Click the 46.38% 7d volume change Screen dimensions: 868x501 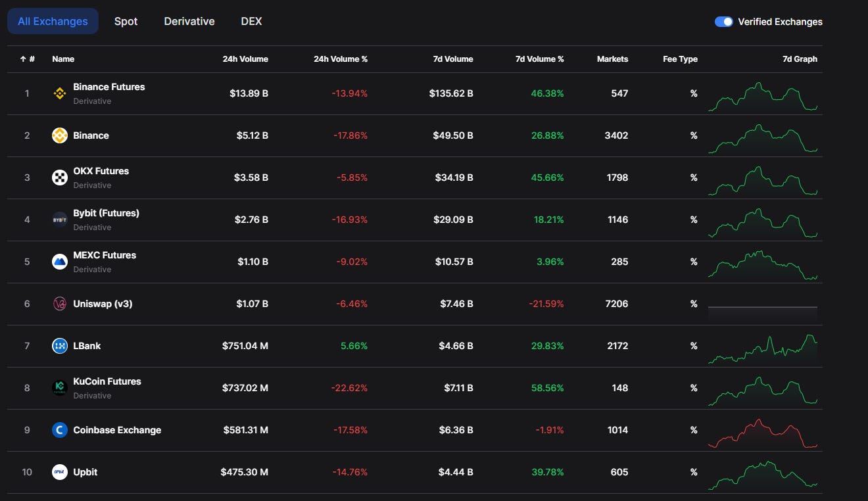548,93
